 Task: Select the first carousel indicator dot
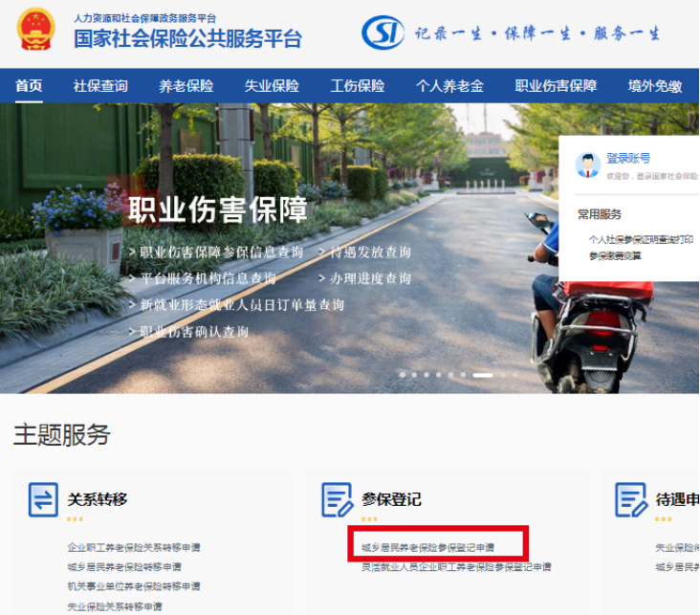[x=403, y=375]
